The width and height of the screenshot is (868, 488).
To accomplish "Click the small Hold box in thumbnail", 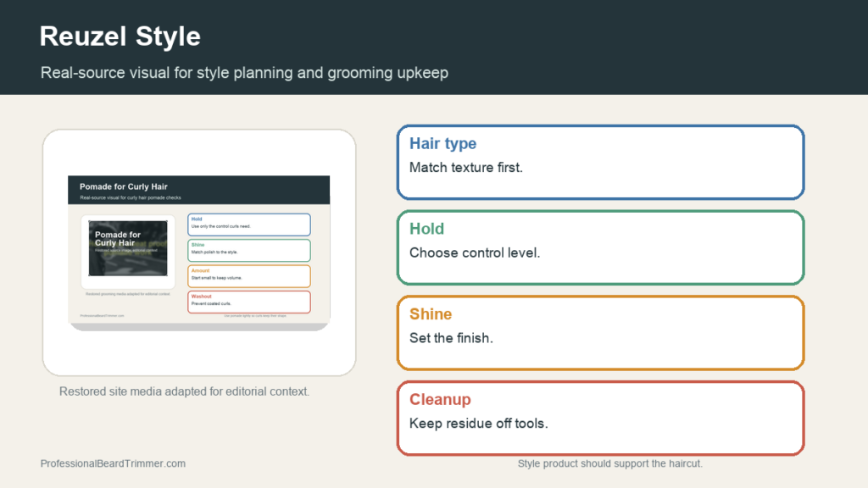I will 249,225.
